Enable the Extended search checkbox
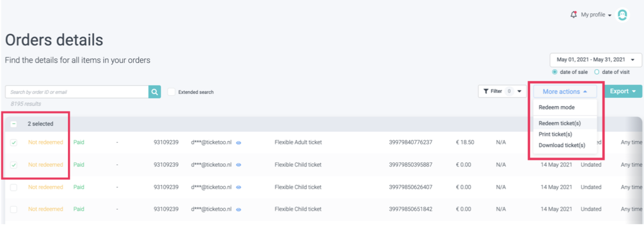Viewport: 644px width, 226px height. (172, 92)
